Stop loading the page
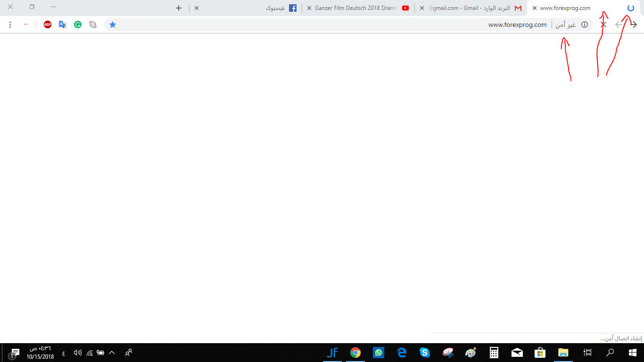 [603, 25]
